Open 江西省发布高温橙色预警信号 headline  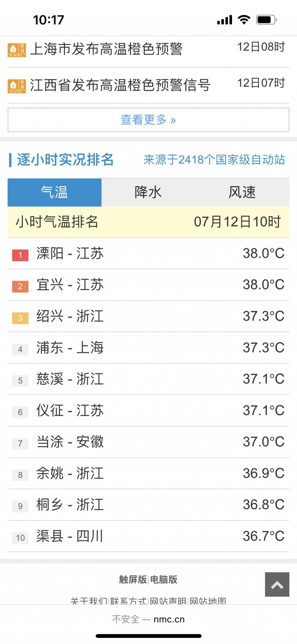click(x=120, y=85)
